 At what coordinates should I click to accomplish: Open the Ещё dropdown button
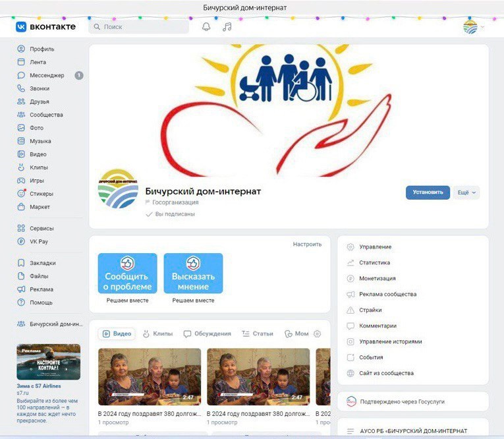tap(466, 192)
